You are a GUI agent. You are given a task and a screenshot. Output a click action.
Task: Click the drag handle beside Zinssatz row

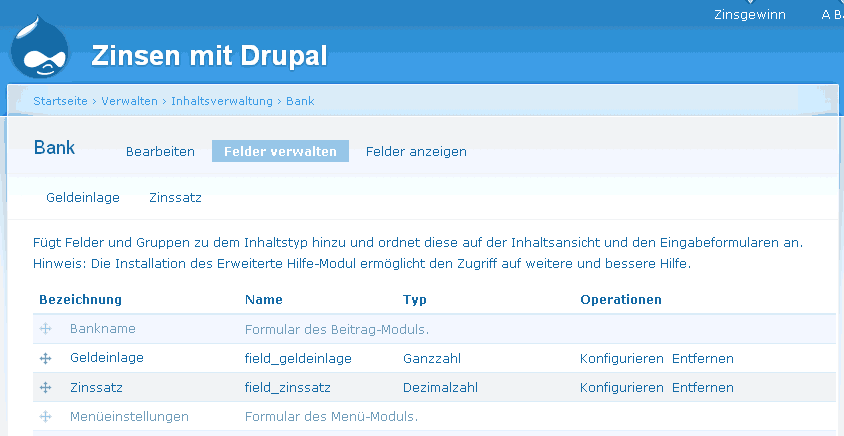click(45, 387)
